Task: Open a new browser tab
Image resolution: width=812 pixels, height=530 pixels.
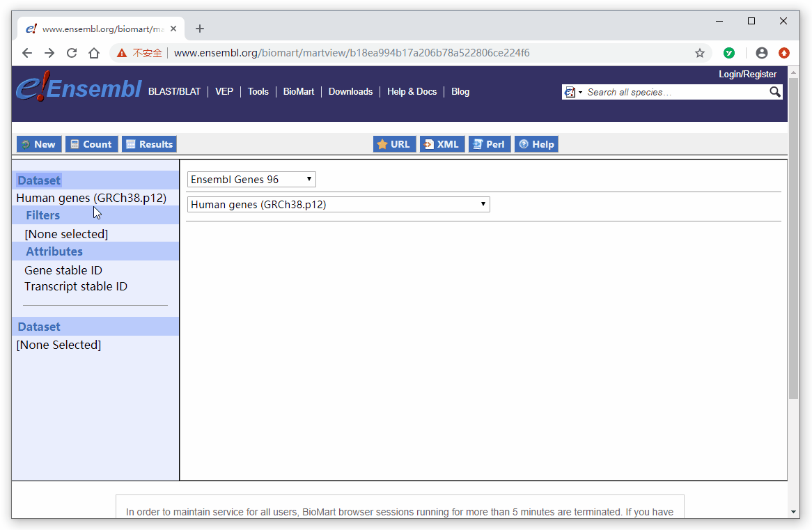Action: tap(200, 29)
